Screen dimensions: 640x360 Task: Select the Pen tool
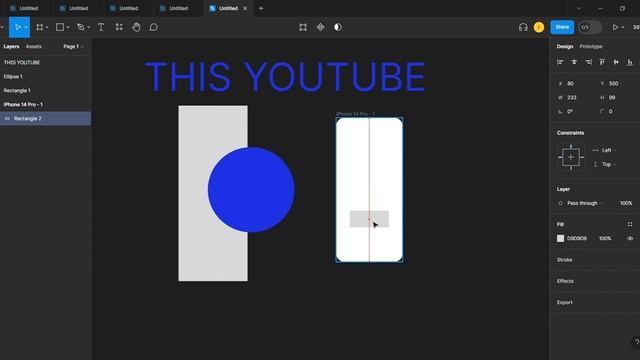coord(81,27)
